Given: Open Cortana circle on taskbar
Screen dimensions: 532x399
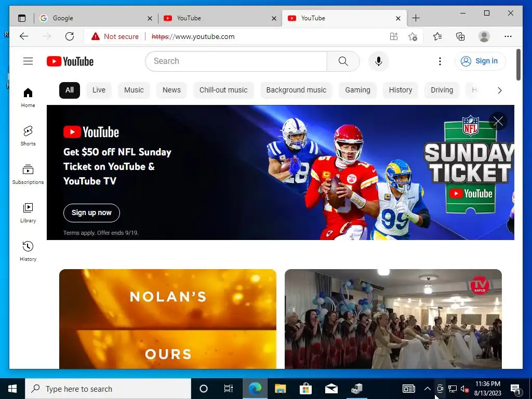Looking at the screenshot, I should (203, 389).
